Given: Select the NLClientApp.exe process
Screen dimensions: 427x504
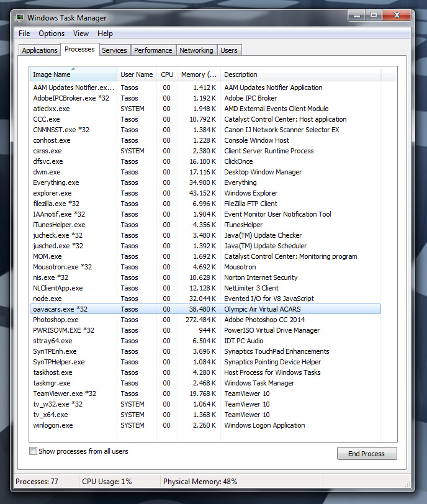Looking at the screenshot, I should point(205,288).
